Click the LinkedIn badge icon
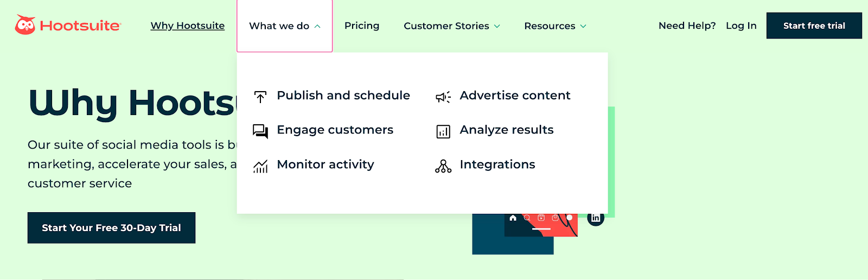 point(596,218)
